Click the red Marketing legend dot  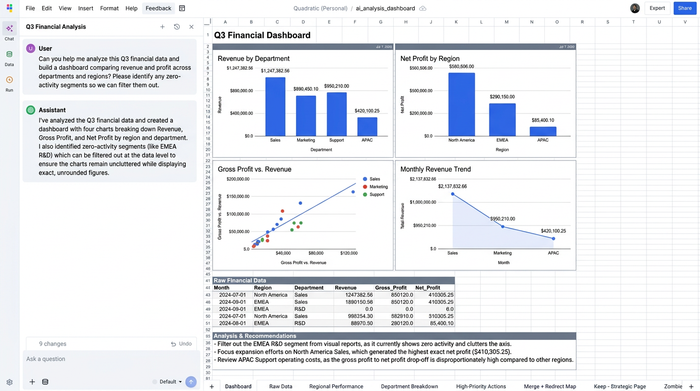click(365, 187)
